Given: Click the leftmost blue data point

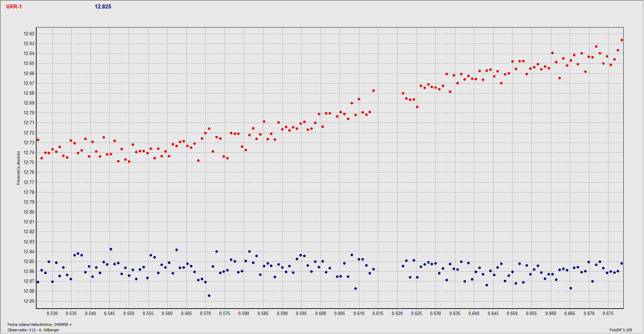Looking at the screenshot, I should 38,282.
